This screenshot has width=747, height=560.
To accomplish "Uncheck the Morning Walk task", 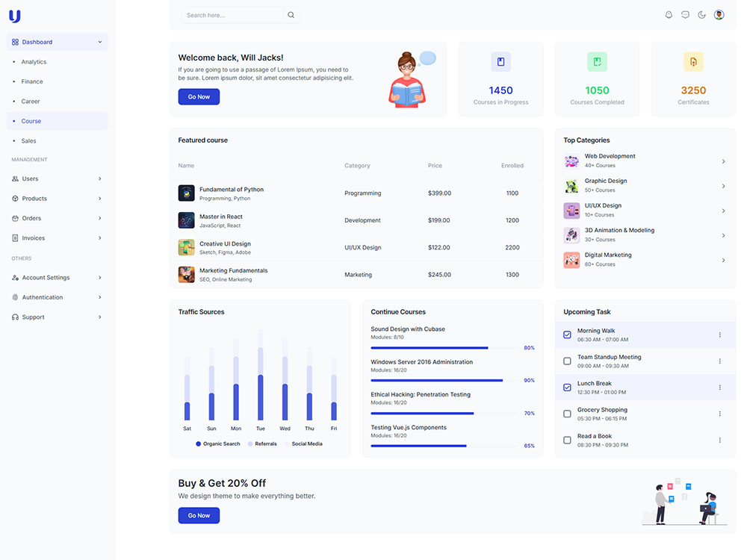I will (567, 335).
